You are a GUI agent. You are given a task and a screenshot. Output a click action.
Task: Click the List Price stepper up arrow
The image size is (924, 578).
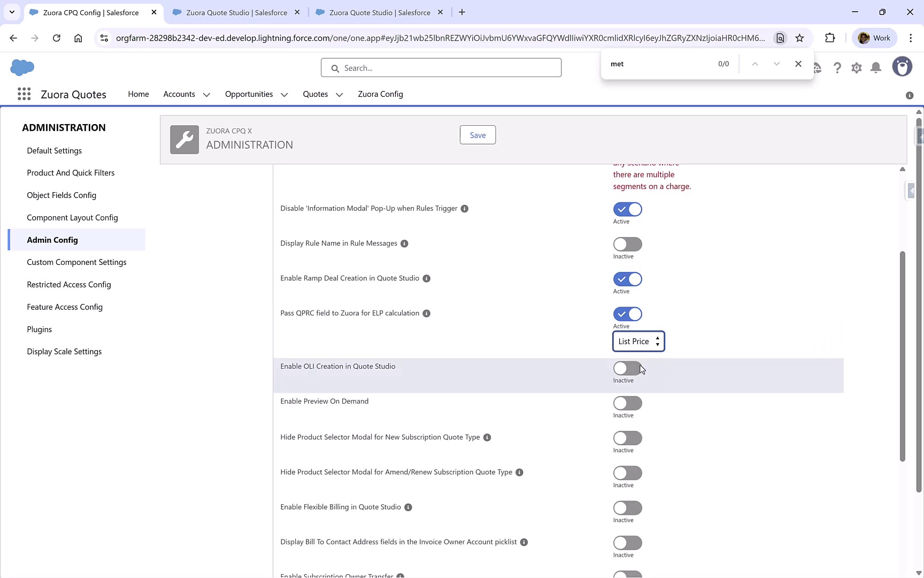tap(658, 338)
